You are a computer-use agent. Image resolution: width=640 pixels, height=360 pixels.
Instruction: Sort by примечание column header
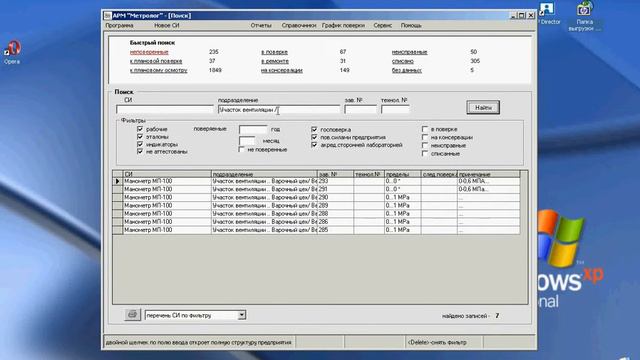pos(489,174)
